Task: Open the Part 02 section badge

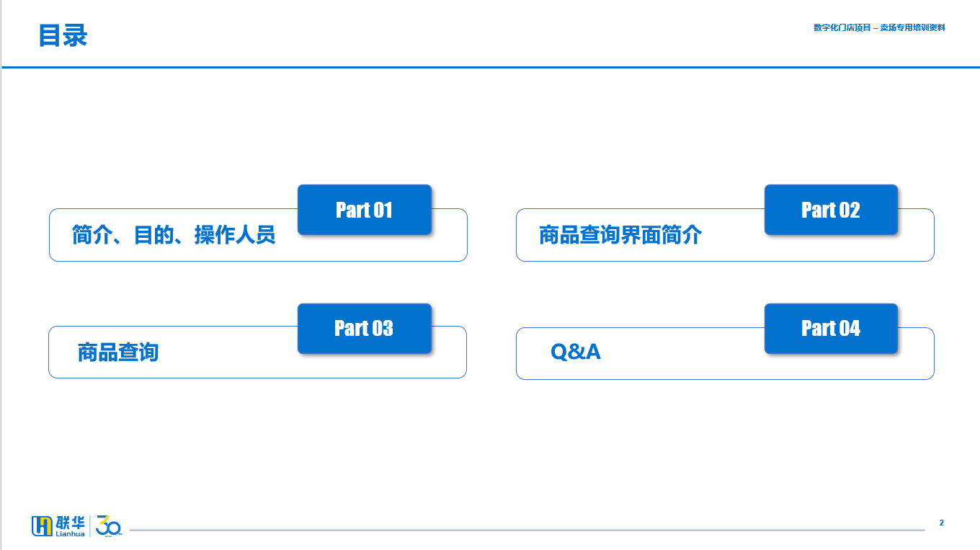Action: pos(831,210)
